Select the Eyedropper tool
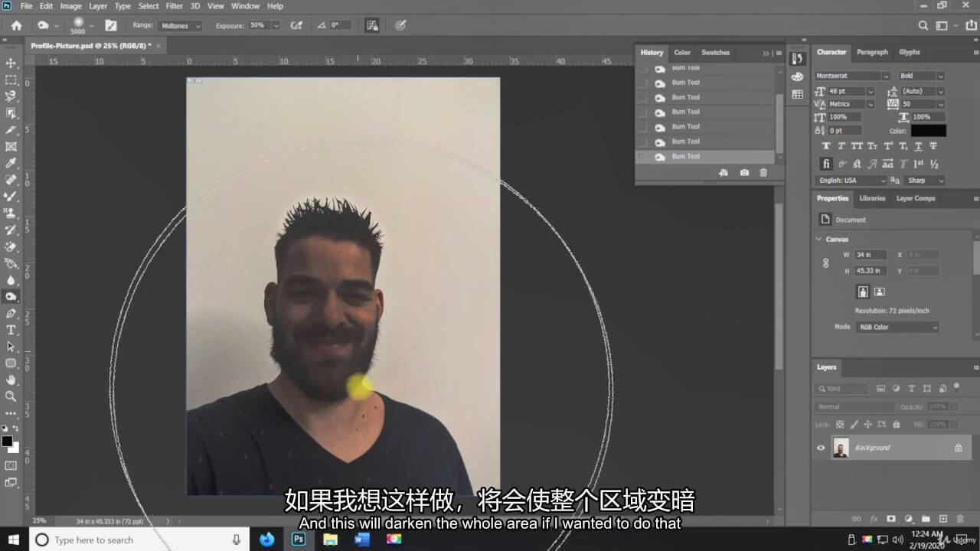 pyautogui.click(x=11, y=163)
